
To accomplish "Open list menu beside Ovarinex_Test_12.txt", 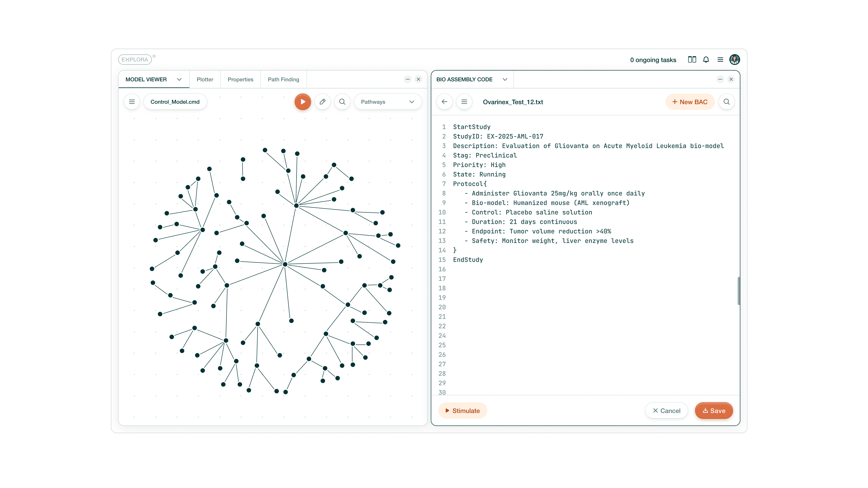I will coord(464,102).
